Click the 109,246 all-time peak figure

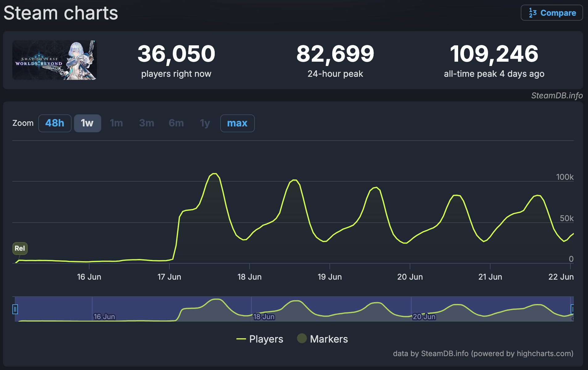click(494, 54)
